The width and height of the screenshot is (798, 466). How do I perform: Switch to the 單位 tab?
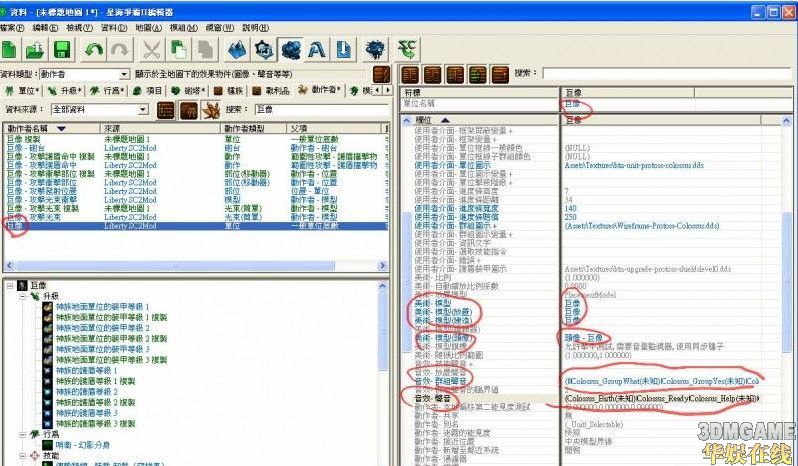(23, 91)
